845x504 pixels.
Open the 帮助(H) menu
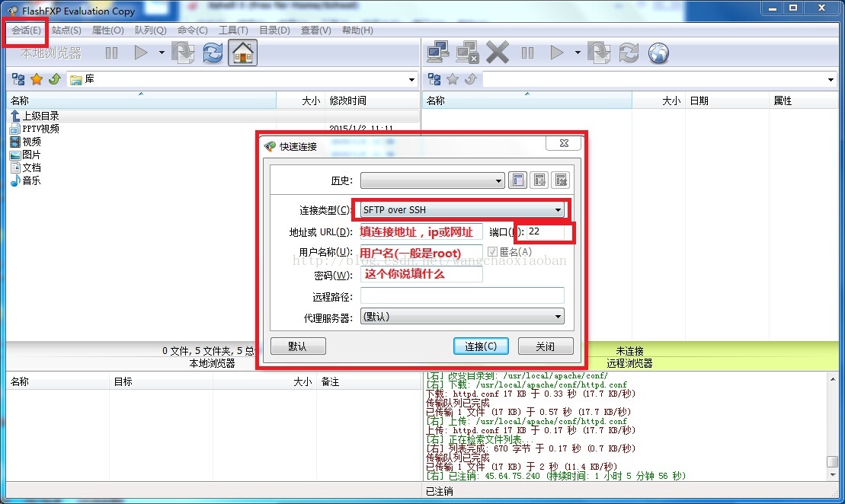357,30
